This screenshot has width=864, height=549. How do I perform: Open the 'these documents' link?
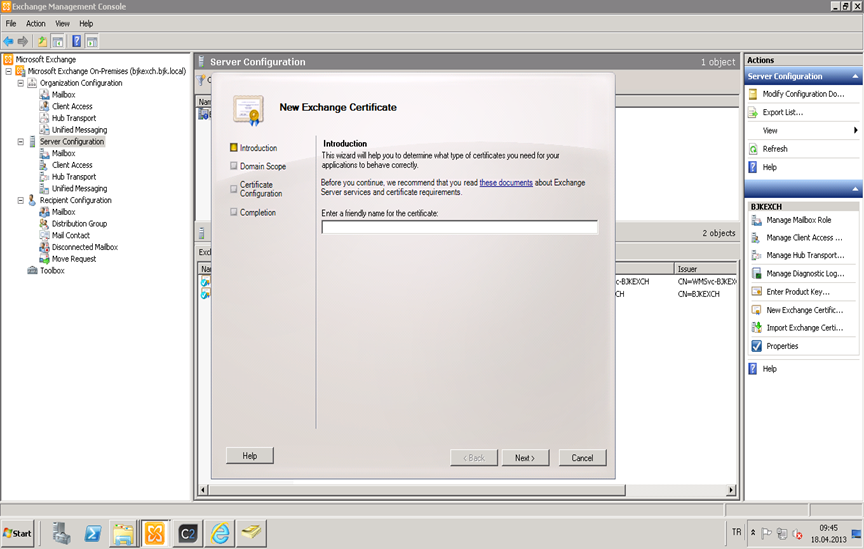[x=506, y=182]
